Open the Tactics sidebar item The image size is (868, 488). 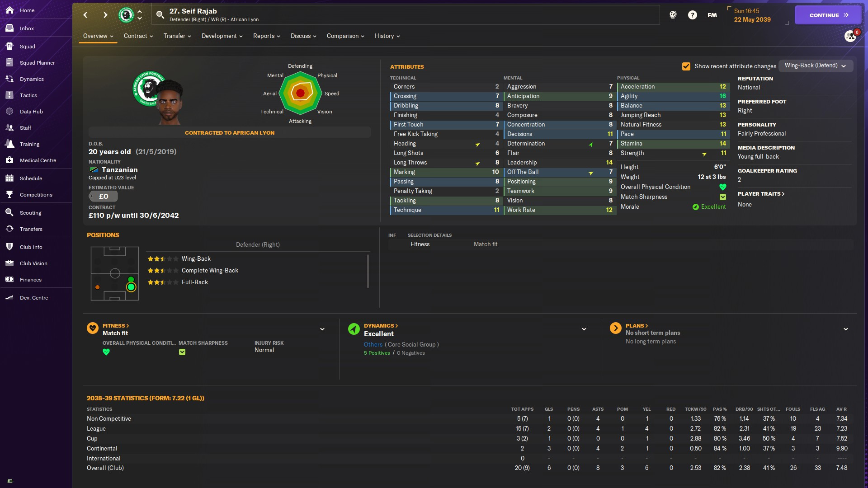point(28,95)
